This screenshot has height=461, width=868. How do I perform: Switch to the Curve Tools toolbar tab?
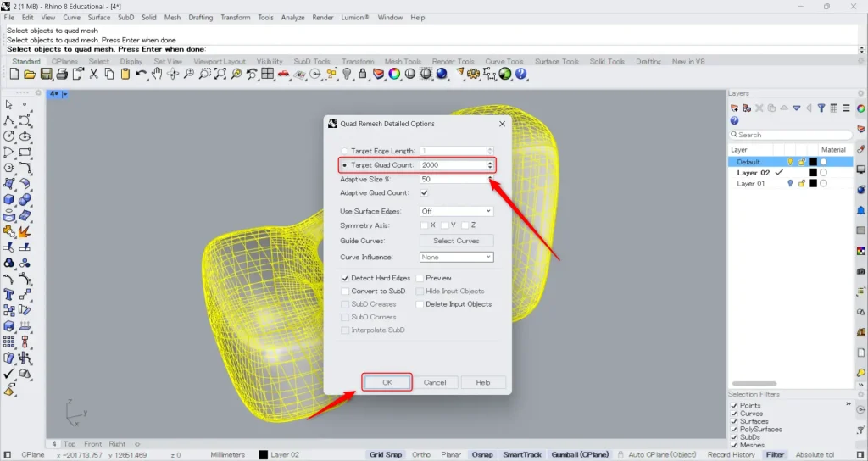pyautogui.click(x=504, y=61)
